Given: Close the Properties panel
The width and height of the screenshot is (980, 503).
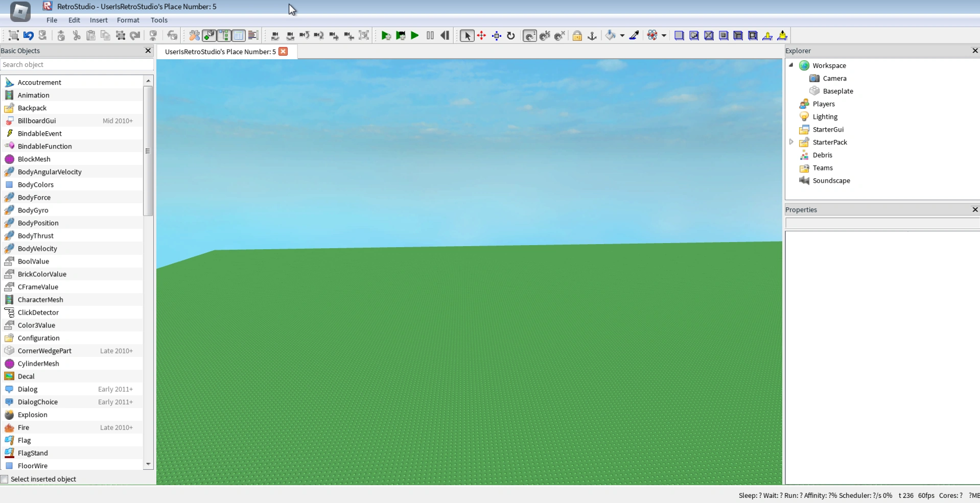Looking at the screenshot, I should coord(975,209).
